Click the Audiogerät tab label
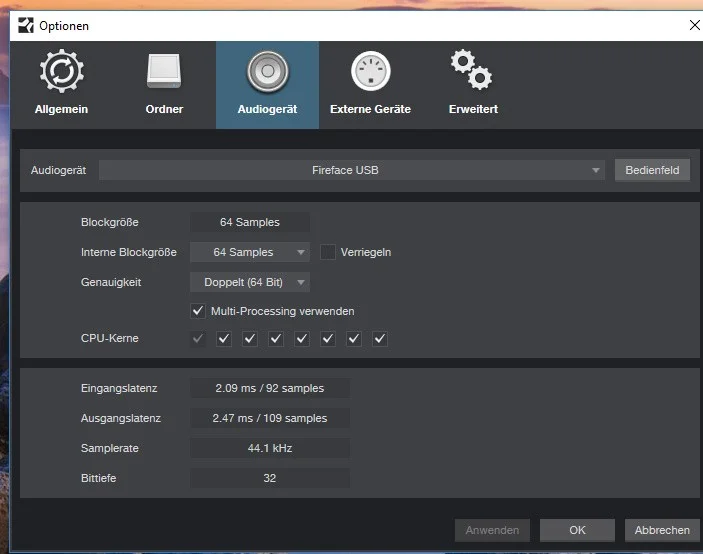The height and width of the screenshot is (554, 703). [x=267, y=109]
